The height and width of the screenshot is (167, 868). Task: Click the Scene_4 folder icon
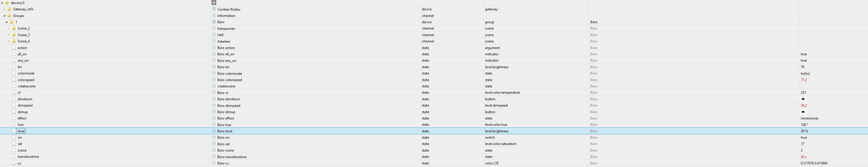[x=14, y=41]
